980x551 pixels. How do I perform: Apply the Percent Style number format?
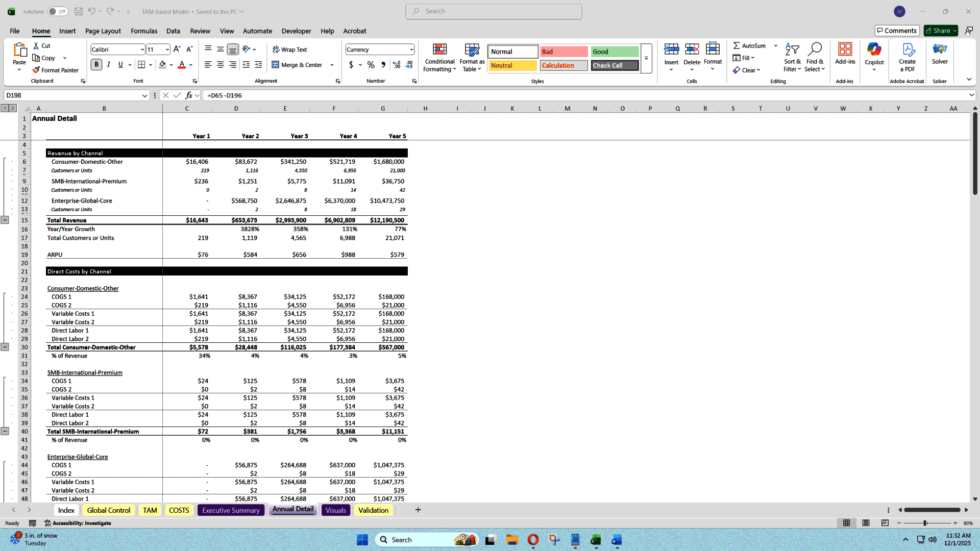[x=371, y=65]
